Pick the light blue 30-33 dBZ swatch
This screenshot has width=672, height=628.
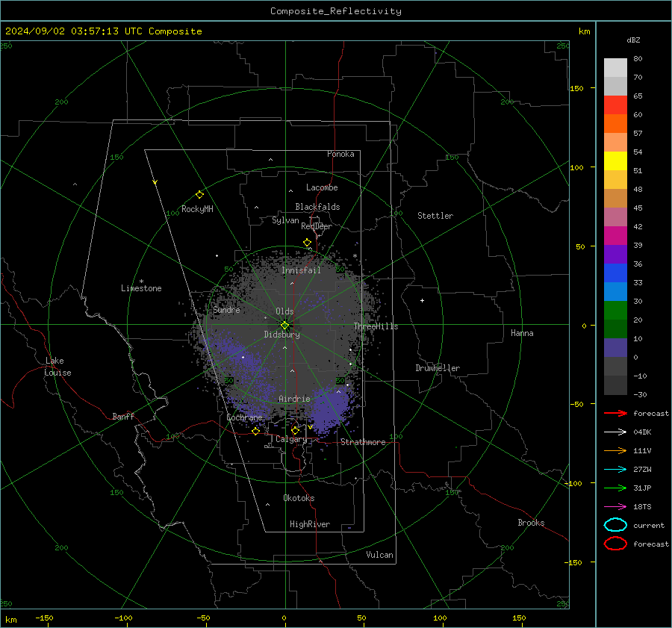pos(615,292)
